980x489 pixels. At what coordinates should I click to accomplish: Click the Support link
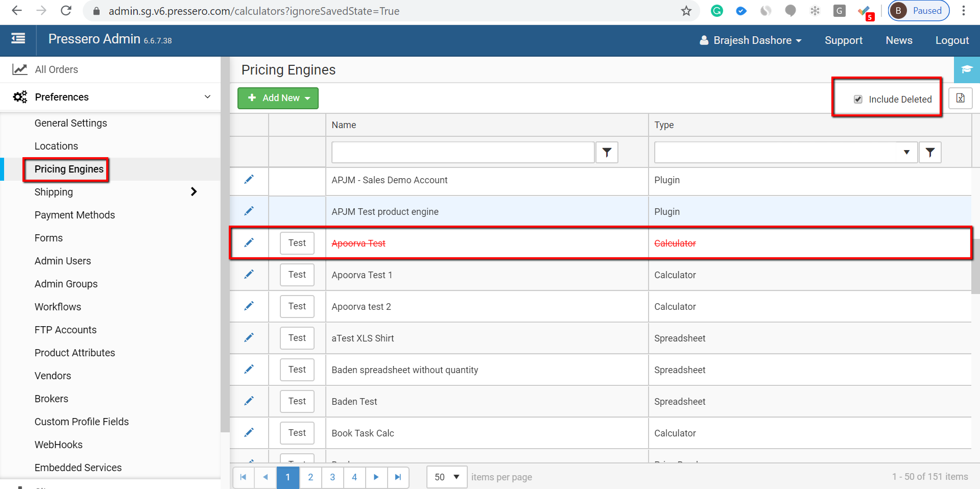[844, 40]
